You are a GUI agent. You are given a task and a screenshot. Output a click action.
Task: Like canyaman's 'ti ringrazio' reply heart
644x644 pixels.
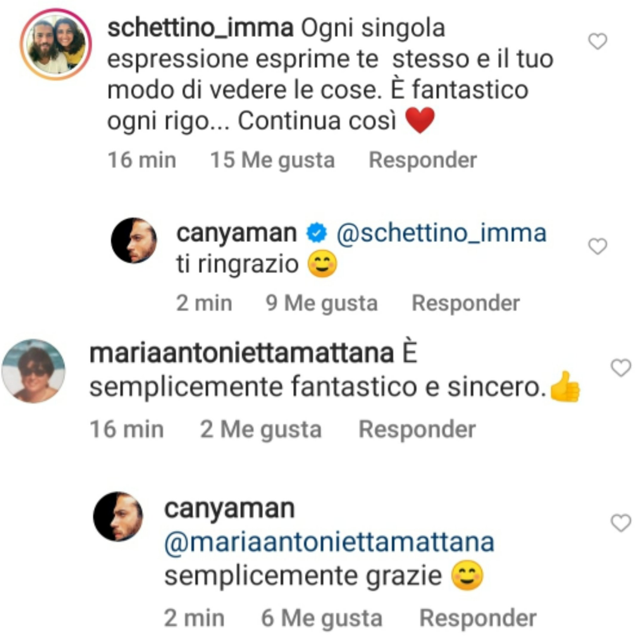pos(598,247)
